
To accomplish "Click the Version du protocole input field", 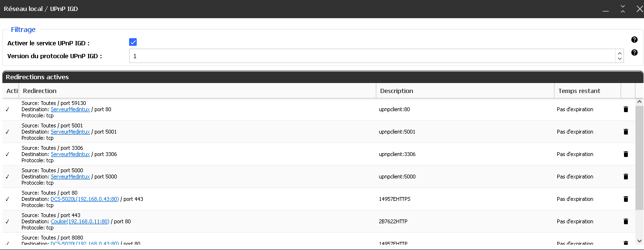I will (372, 56).
